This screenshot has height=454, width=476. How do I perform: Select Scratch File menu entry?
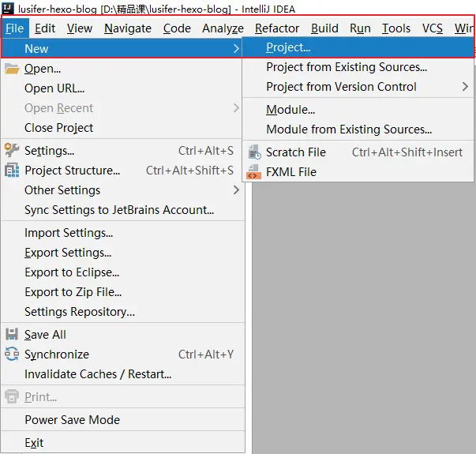[358, 152]
